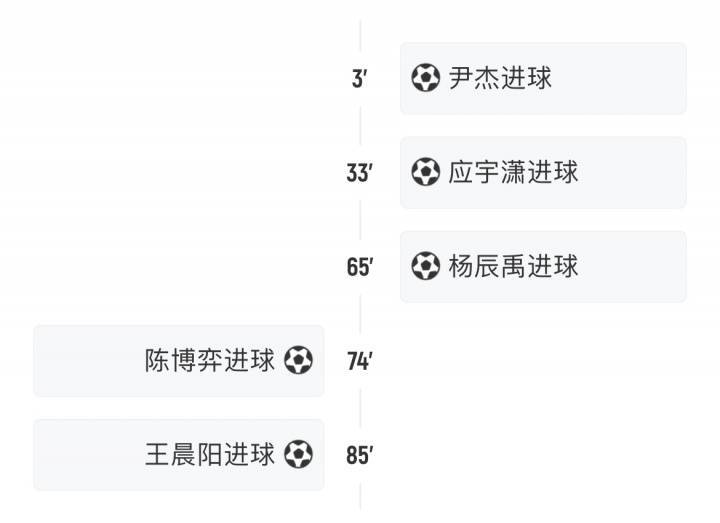This screenshot has height=523, width=720.
Task: Open the 尹杰进球 event text
Action: point(500,78)
